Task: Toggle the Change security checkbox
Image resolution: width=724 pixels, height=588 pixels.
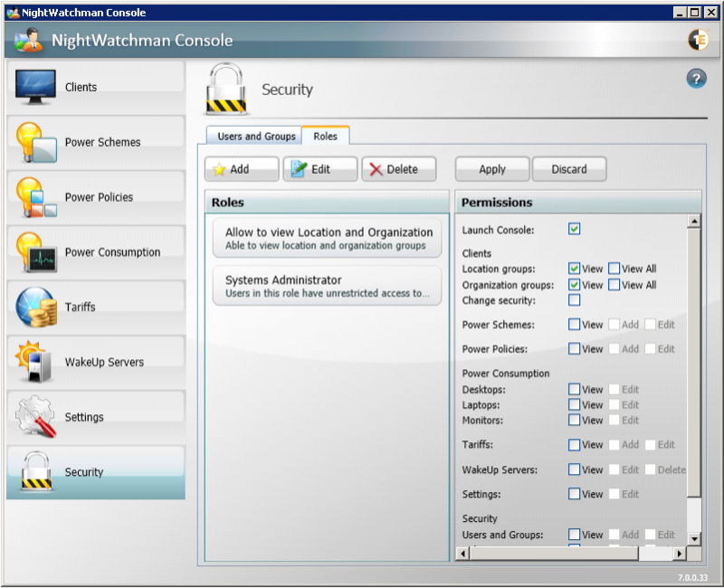Action: (575, 300)
